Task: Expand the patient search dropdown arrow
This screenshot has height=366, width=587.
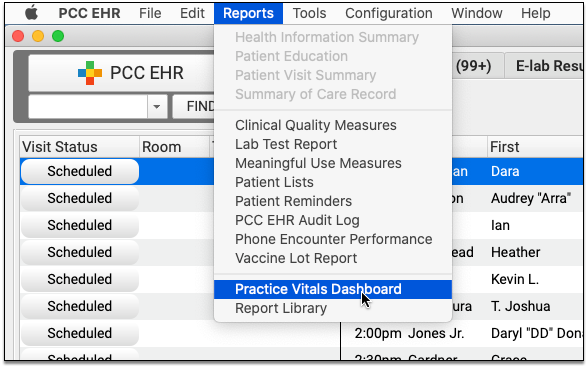Action: [x=157, y=107]
